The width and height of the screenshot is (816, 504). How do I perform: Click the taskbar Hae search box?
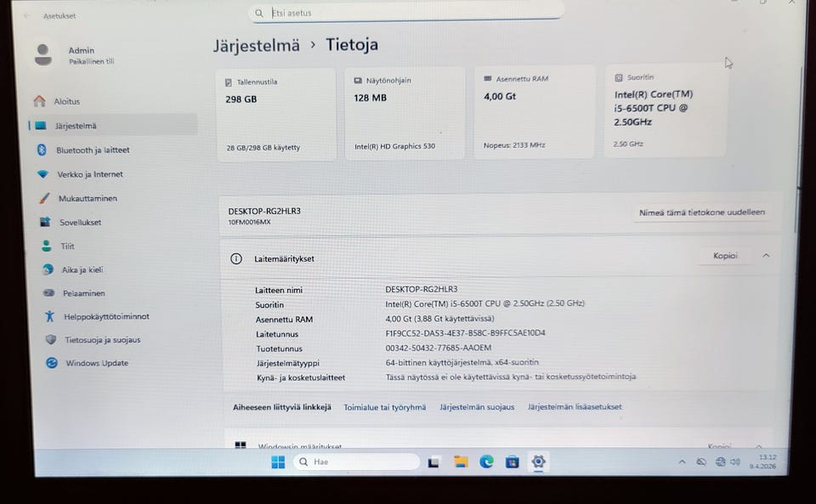click(356, 462)
